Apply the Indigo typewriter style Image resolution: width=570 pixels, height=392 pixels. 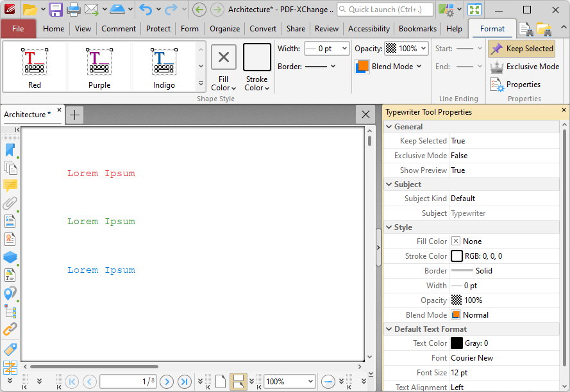(164, 67)
